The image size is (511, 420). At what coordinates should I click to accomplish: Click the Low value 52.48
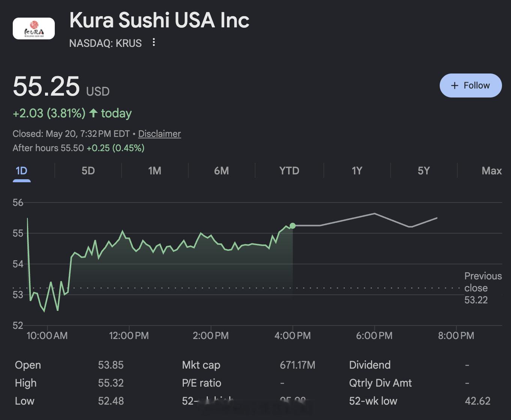[x=111, y=401]
